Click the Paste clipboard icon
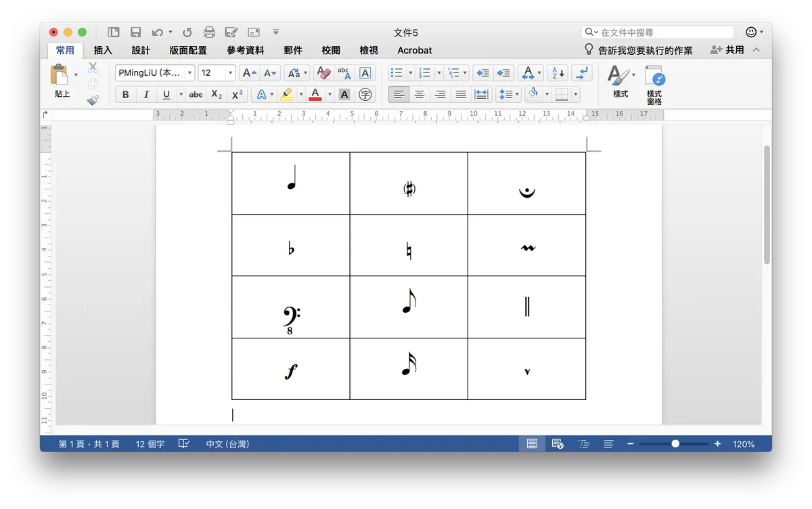Viewport: 812px width, 509px height. tap(60, 74)
